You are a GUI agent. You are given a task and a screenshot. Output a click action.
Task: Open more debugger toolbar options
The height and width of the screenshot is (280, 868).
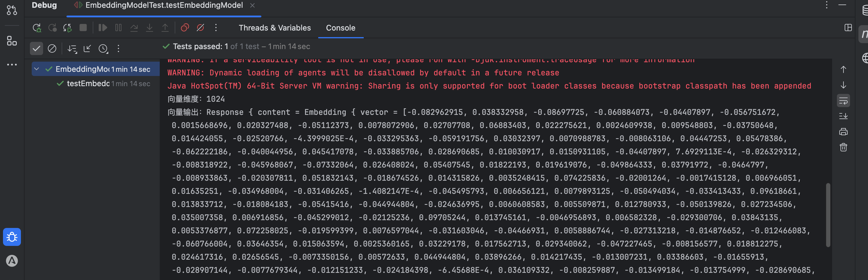pyautogui.click(x=216, y=28)
